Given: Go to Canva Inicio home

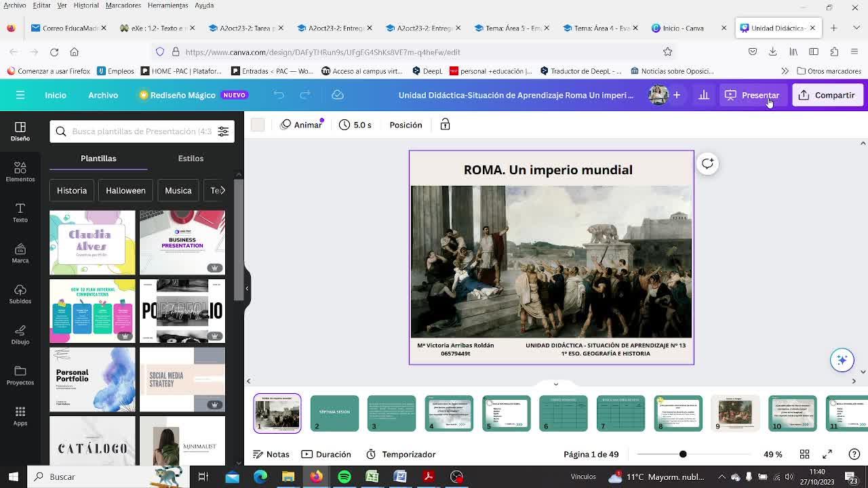Looking at the screenshot, I should coord(56,95).
